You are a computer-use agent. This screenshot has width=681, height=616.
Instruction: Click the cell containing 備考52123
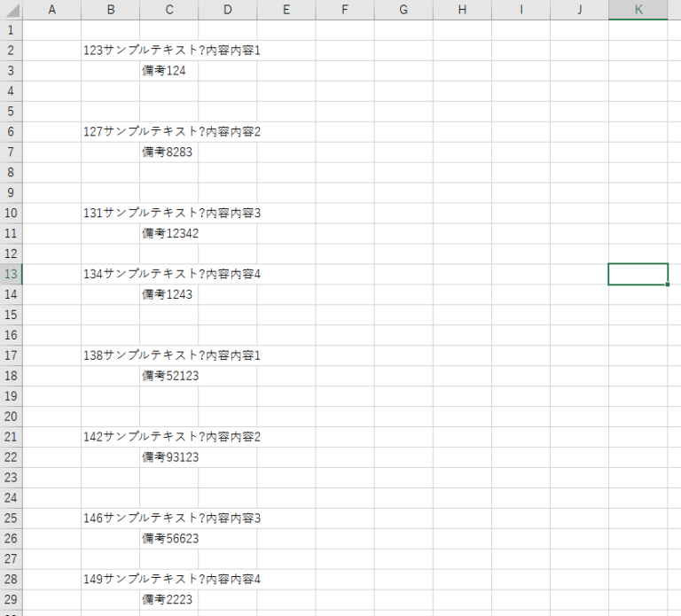pos(168,376)
